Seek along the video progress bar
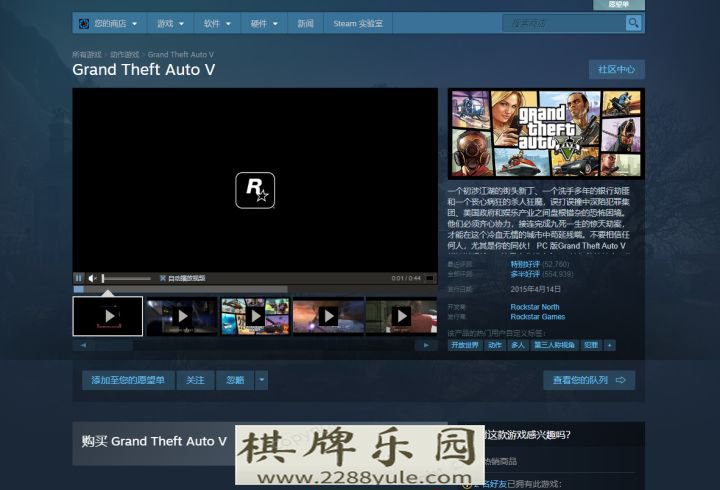720x490 pixels. point(255,289)
